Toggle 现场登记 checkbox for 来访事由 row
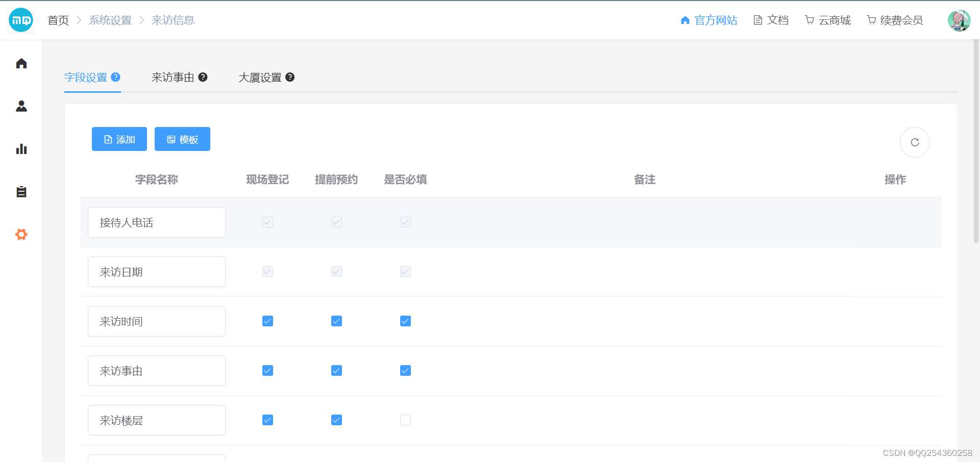Image resolution: width=980 pixels, height=462 pixels. point(267,370)
